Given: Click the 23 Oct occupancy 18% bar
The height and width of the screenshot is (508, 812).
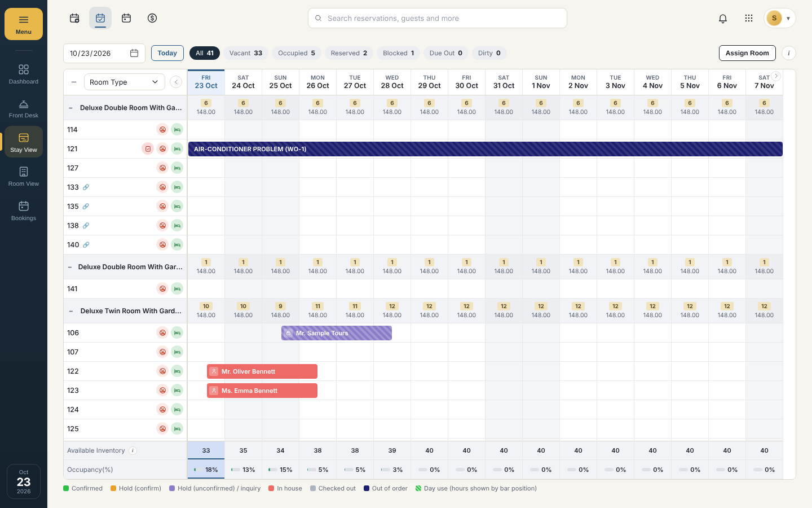Looking at the screenshot, I should click(206, 470).
